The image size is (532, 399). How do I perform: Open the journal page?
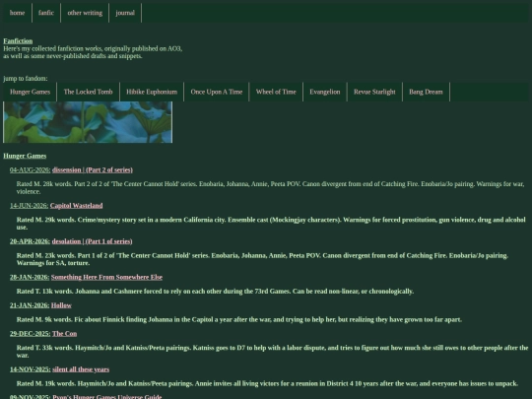[x=125, y=13]
